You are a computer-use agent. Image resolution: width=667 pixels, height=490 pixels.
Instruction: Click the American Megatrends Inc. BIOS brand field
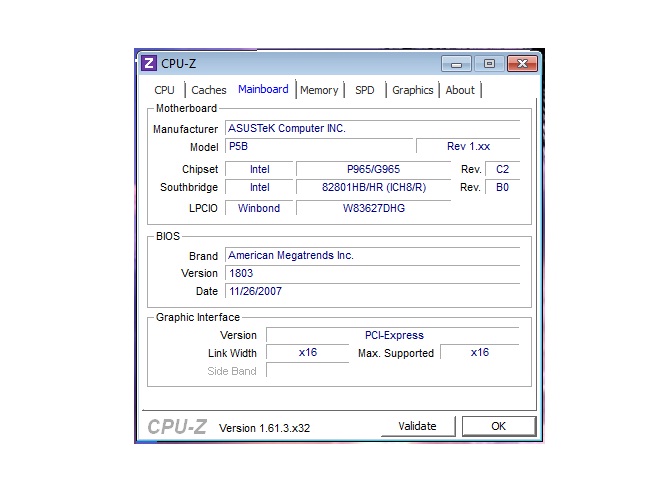coord(373,255)
